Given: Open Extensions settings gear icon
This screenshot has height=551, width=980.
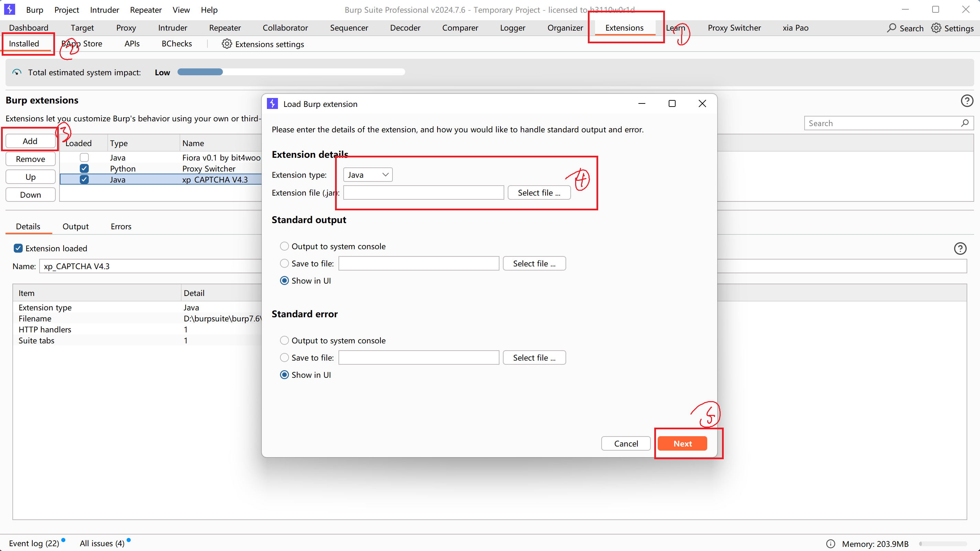Looking at the screenshot, I should [227, 44].
